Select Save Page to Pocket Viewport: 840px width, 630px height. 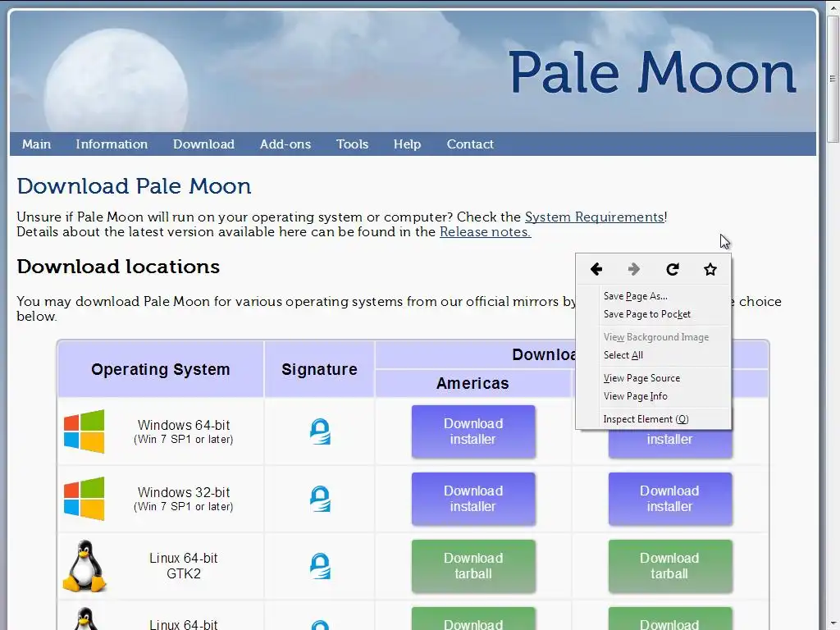tap(646, 314)
